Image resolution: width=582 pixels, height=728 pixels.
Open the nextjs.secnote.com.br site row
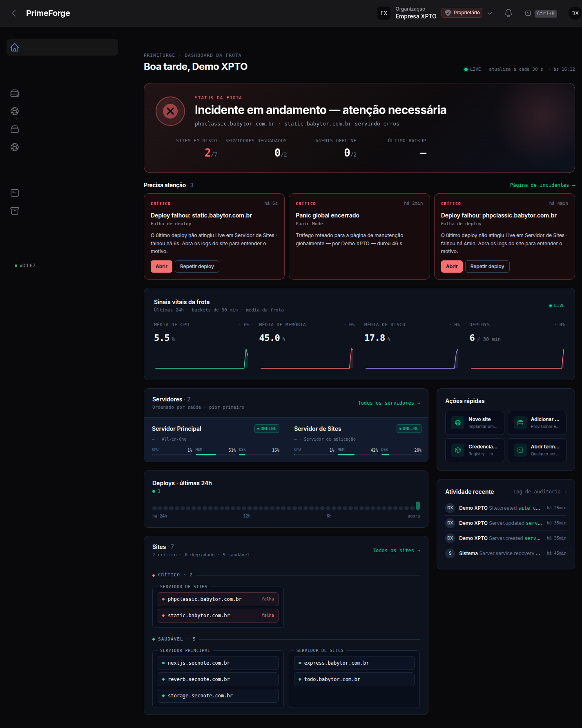[218, 663]
